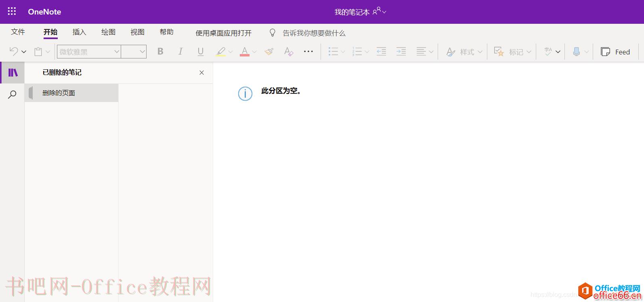
Task: Expand the font color dropdown arrow
Action: click(x=254, y=52)
